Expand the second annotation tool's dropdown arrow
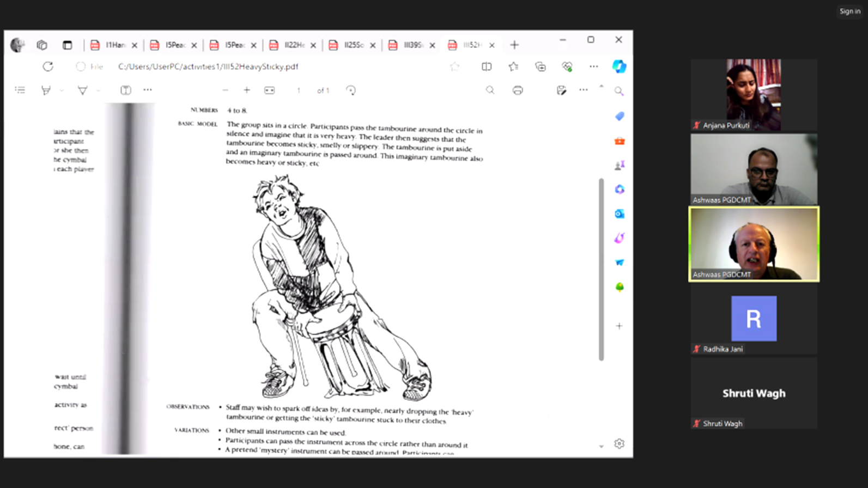The image size is (868, 488). [x=98, y=90]
